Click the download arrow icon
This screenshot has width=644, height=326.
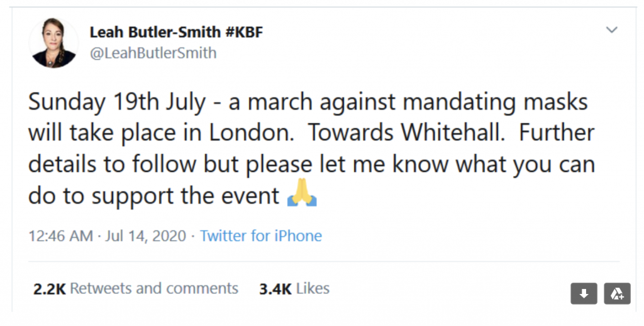pyautogui.click(x=584, y=293)
